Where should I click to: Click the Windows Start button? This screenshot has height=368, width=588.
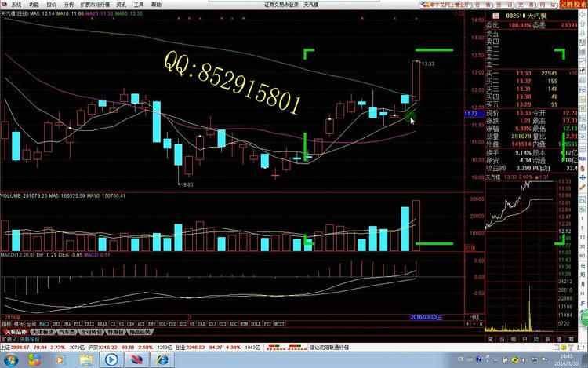(x=11, y=359)
